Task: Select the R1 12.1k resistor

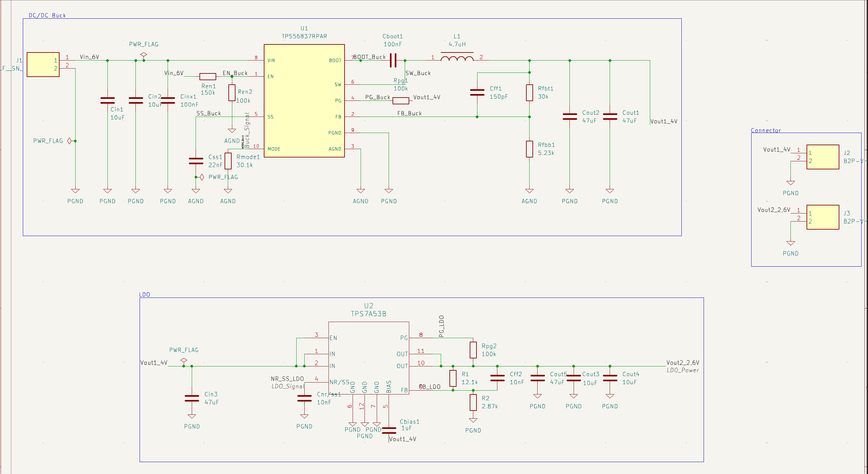Action: click(453, 378)
